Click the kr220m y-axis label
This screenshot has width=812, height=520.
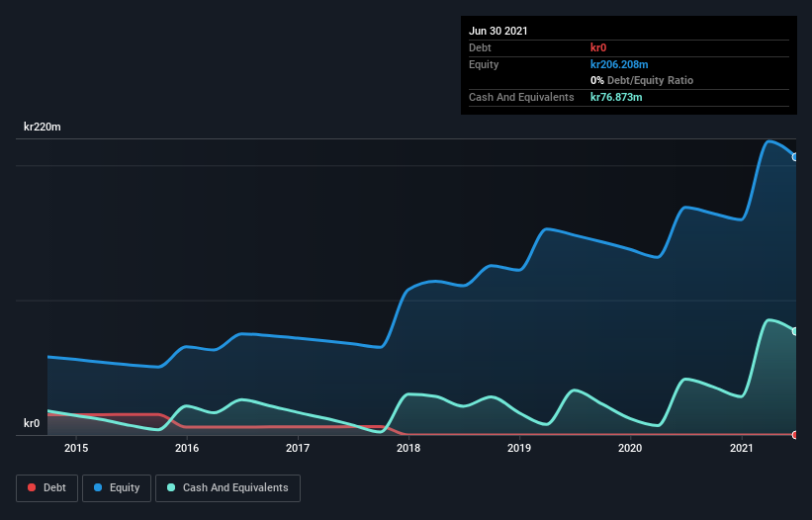pos(43,127)
